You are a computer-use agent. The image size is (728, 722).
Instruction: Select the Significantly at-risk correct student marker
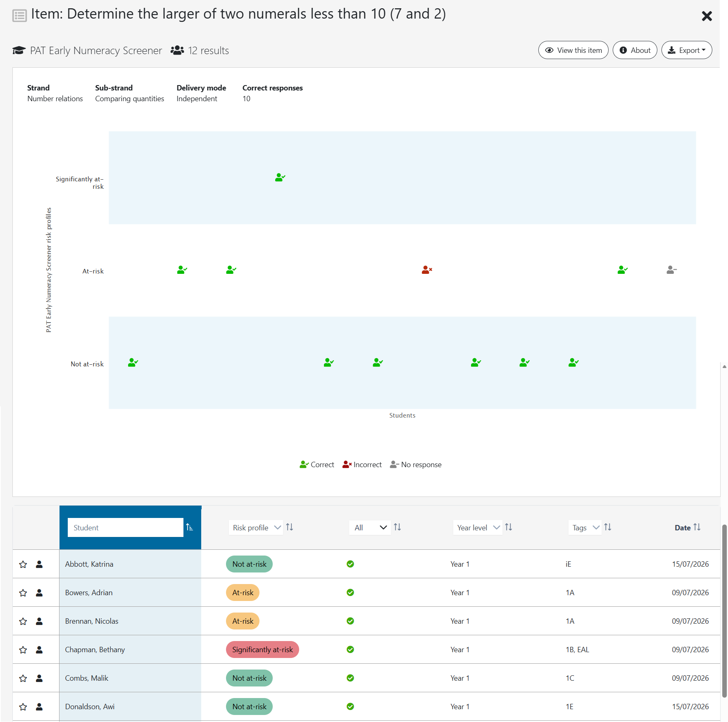[280, 178]
